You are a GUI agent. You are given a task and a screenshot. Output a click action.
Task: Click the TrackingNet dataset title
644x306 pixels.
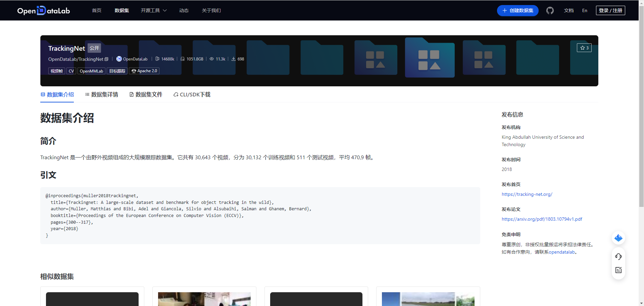pos(66,48)
